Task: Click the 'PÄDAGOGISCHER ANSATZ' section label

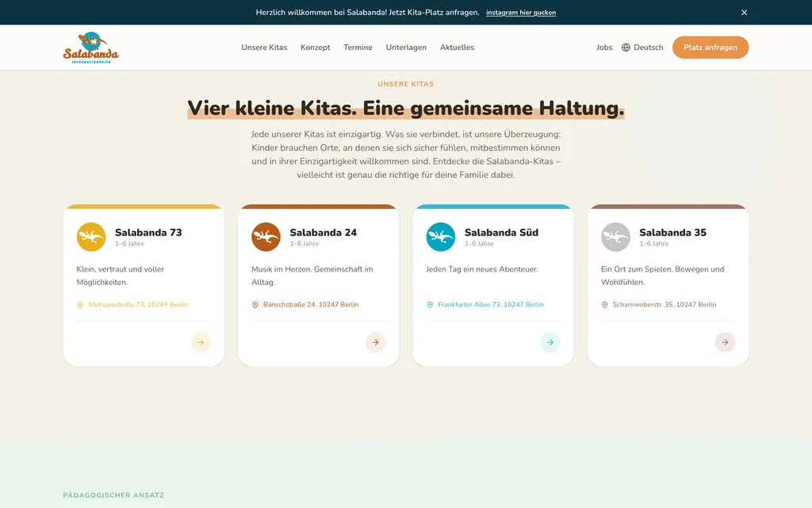Action: 113,495
